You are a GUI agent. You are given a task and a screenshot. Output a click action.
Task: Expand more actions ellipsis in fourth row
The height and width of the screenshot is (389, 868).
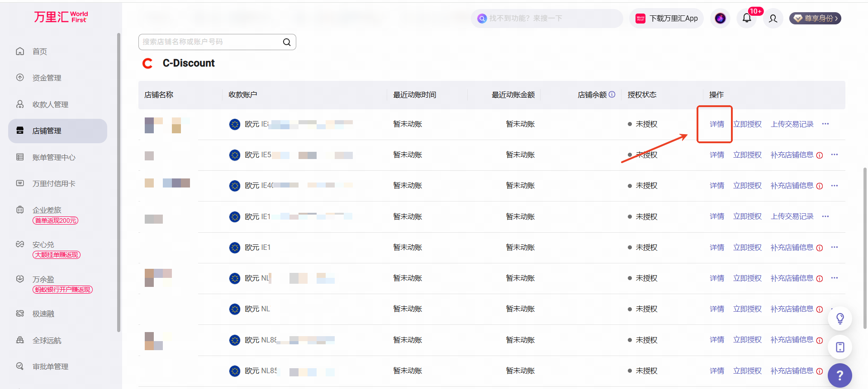[825, 216]
